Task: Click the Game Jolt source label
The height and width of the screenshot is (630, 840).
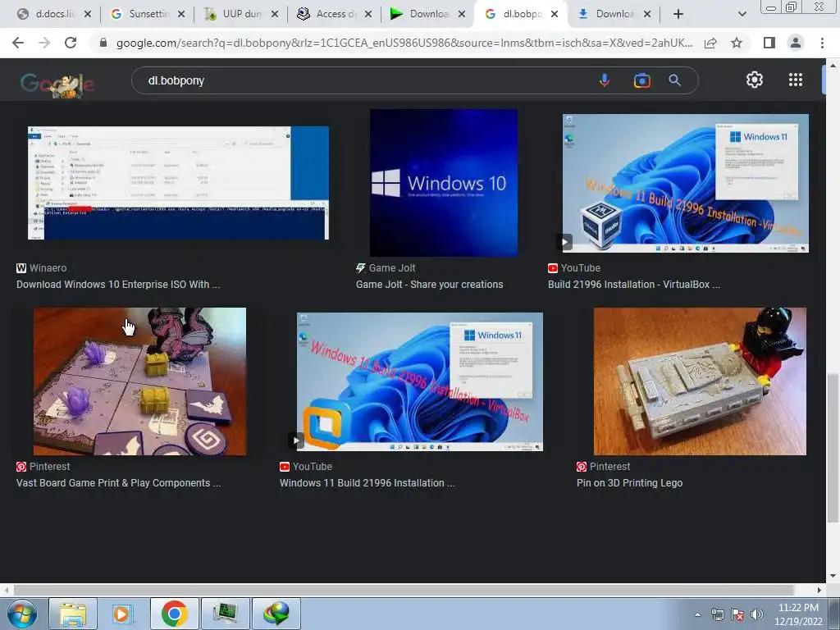Action: (x=386, y=268)
